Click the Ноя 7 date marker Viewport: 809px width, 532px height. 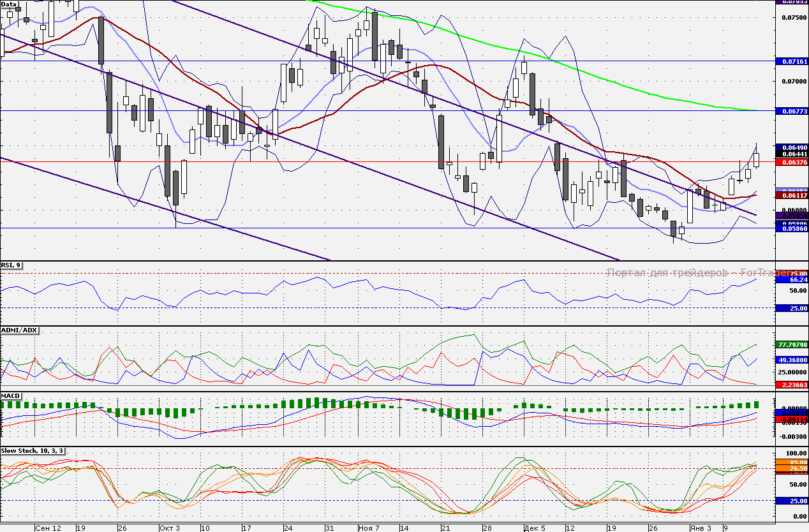(369, 528)
